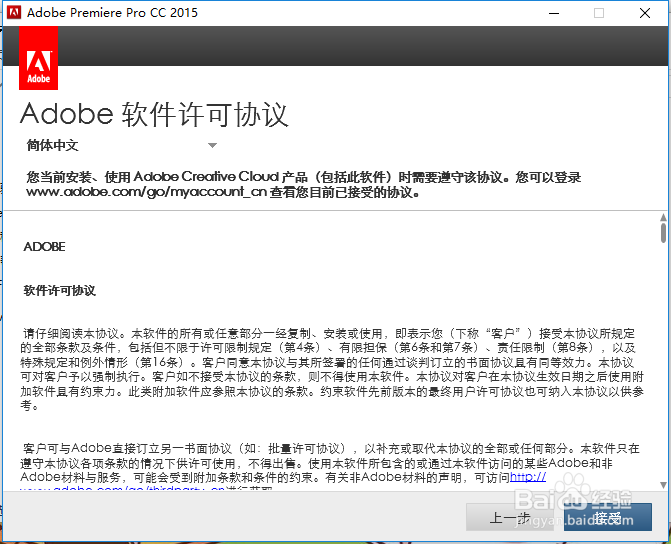Click the scrollbar up arrow

tap(663, 218)
